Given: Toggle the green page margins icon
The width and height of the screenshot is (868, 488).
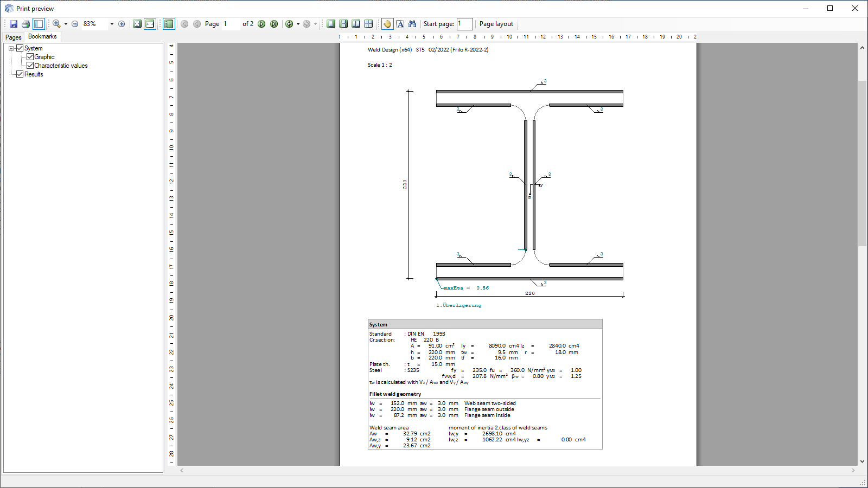Looking at the screenshot, I should [x=169, y=24].
